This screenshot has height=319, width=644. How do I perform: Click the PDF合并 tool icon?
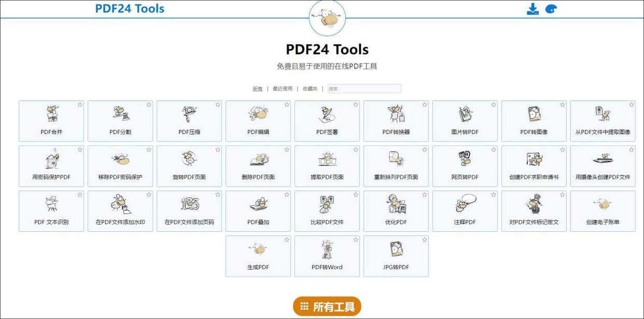51,114
